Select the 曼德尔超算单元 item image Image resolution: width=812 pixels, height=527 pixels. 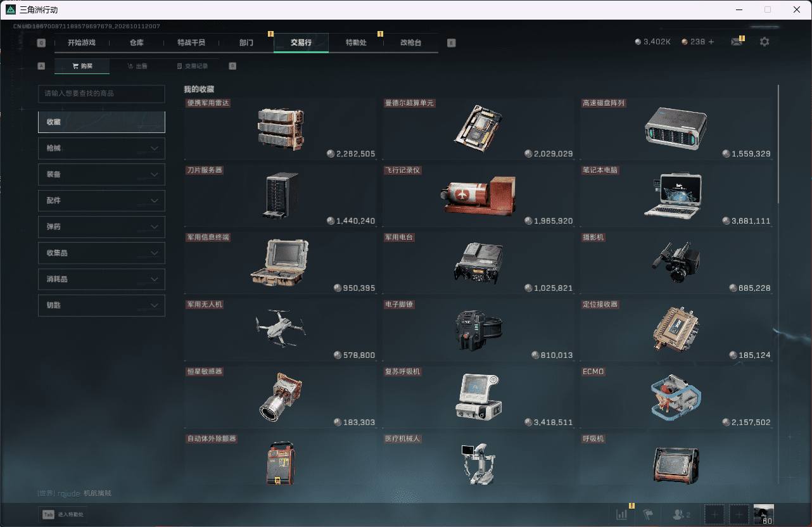(x=478, y=129)
